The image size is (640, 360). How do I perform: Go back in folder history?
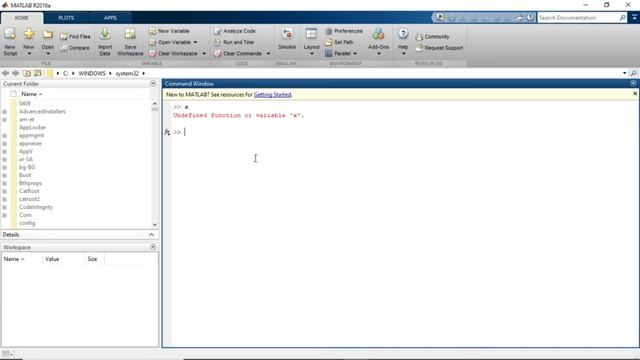point(5,73)
